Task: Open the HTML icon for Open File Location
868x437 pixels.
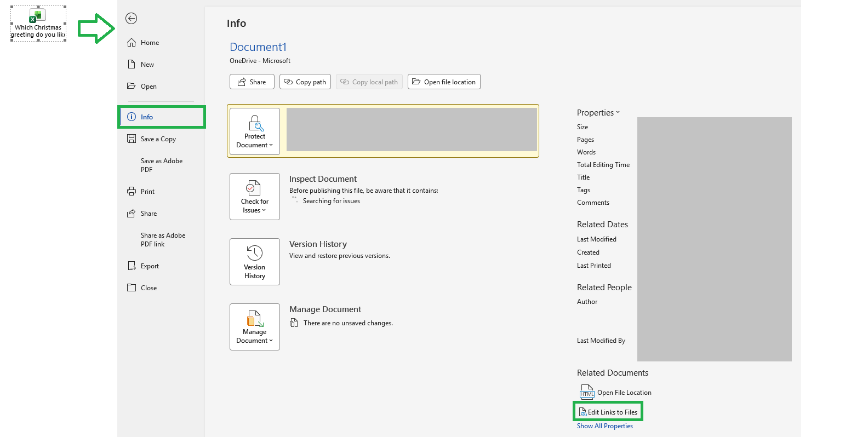Action: click(x=587, y=392)
